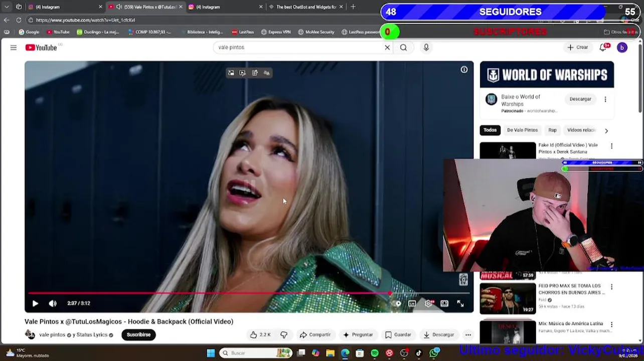This screenshot has height=361, width=644.
Task: Expand the tab list chevron in browser
Action: (7, 7)
